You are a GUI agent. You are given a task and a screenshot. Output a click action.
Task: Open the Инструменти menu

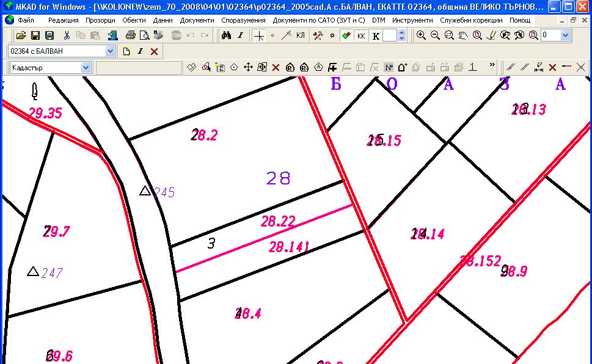point(412,20)
